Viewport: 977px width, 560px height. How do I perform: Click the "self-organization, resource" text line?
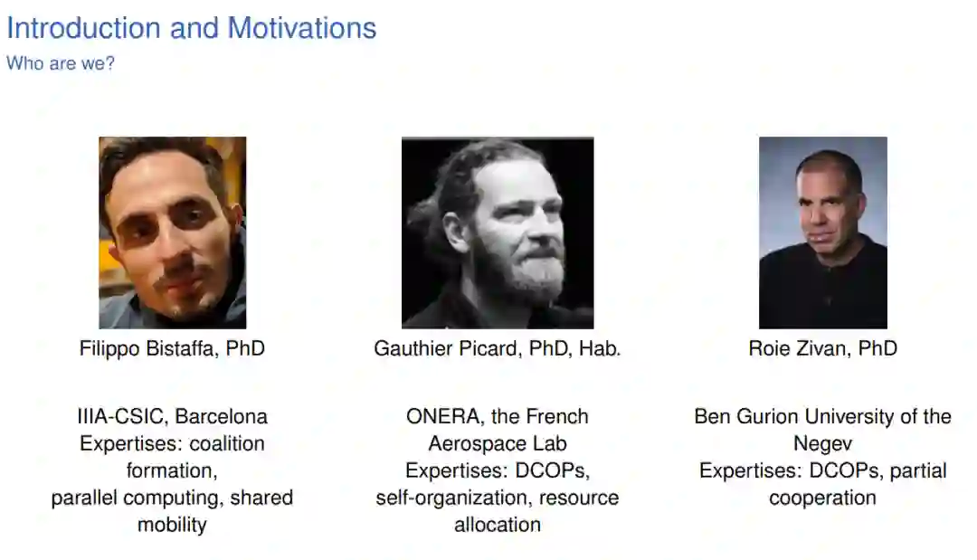pyautogui.click(x=498, y=498)
